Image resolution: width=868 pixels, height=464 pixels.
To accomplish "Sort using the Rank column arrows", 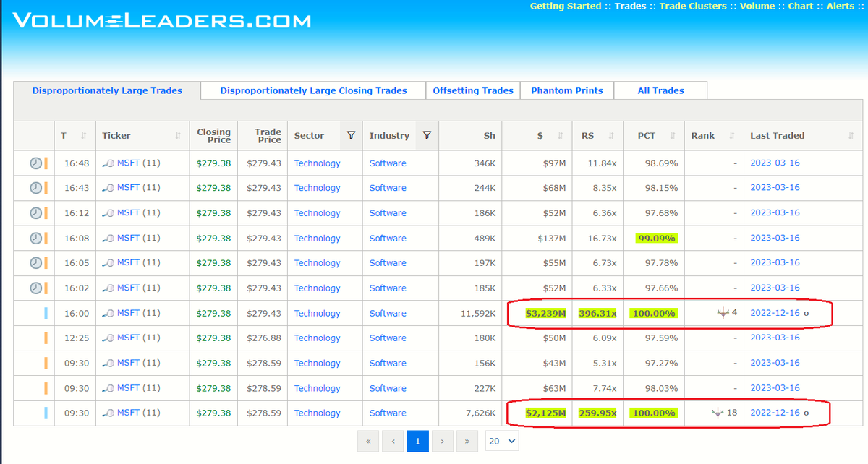I will click(731, 136).
